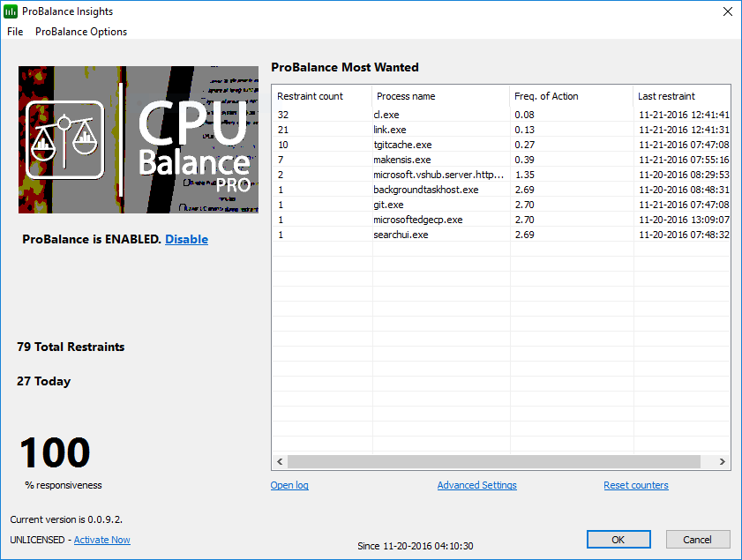Click the 27 Today text
The width and height of the screenshot is (742, 560).
tap(43, 381)
